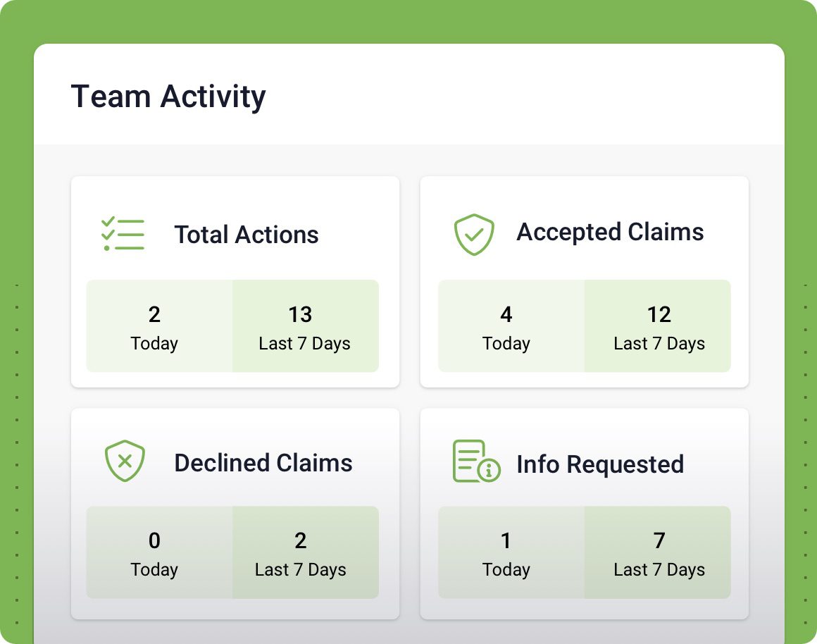Click the Total Actions checklist icon
The width and height of the screenshot is (817, 644).
pyautogui.click(x=123, y=234)
